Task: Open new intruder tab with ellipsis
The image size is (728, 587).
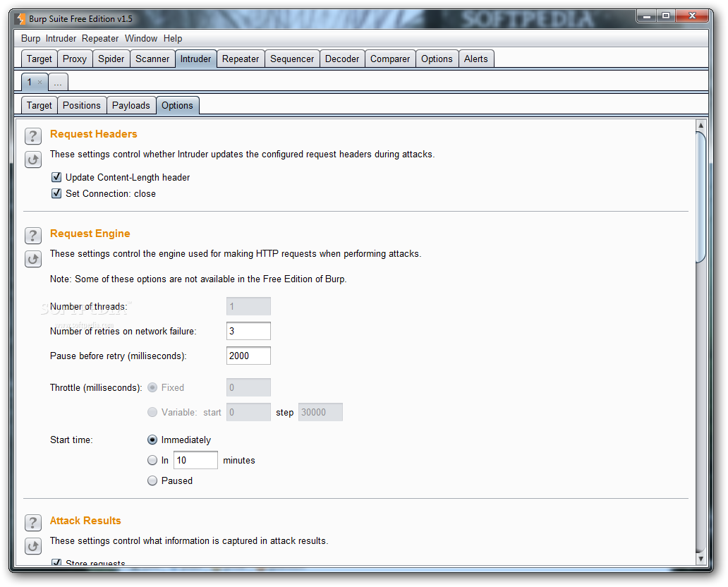Action: 58,83
